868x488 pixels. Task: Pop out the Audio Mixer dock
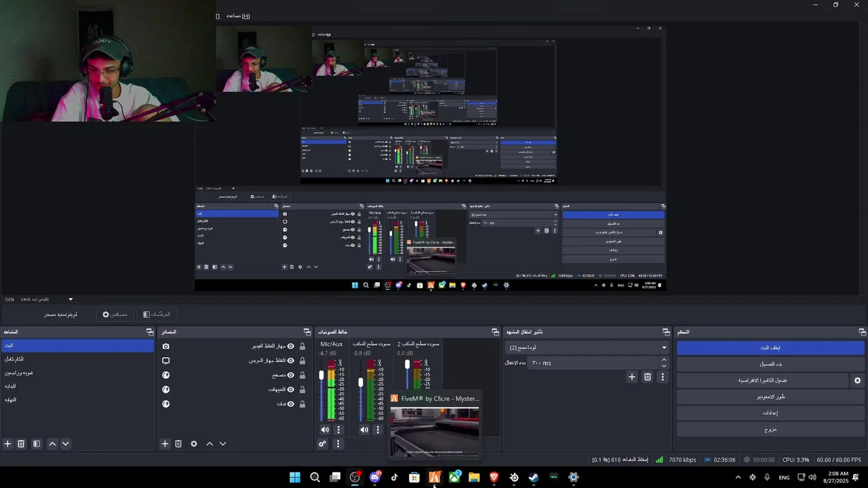[x=495, y=332]
